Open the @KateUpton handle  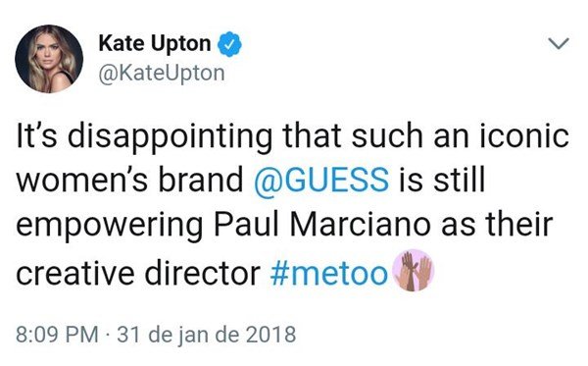click(x=162, y=73)
